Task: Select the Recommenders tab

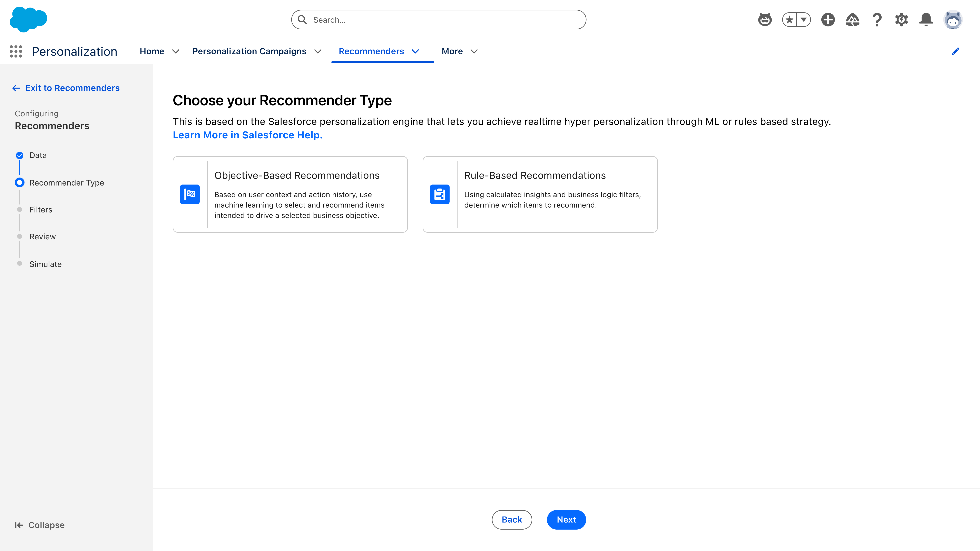Action: click(371, 51)
